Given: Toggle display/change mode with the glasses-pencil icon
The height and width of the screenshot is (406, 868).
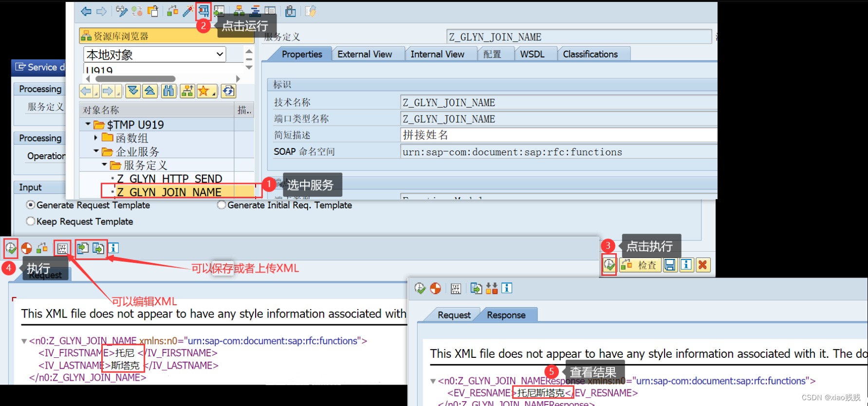Looking at the screenshot, I should click(122, 11).
